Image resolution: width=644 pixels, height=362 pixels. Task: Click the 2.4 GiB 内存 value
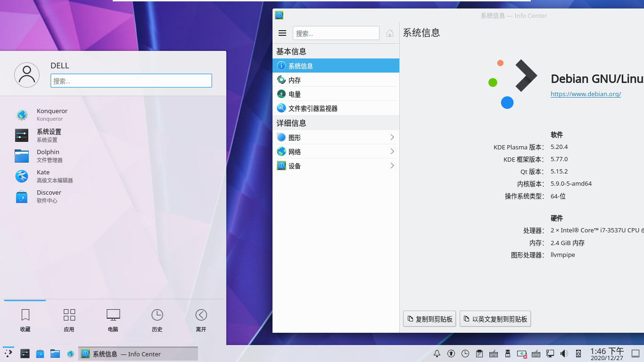tap(568, 243)
